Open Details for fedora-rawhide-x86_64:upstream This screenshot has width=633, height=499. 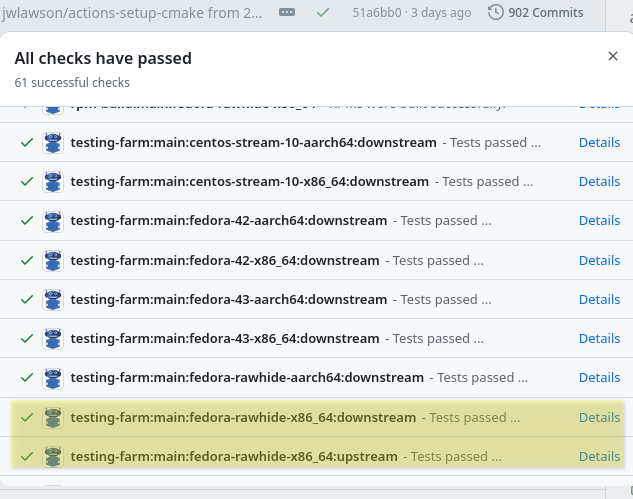pos(599,457)
